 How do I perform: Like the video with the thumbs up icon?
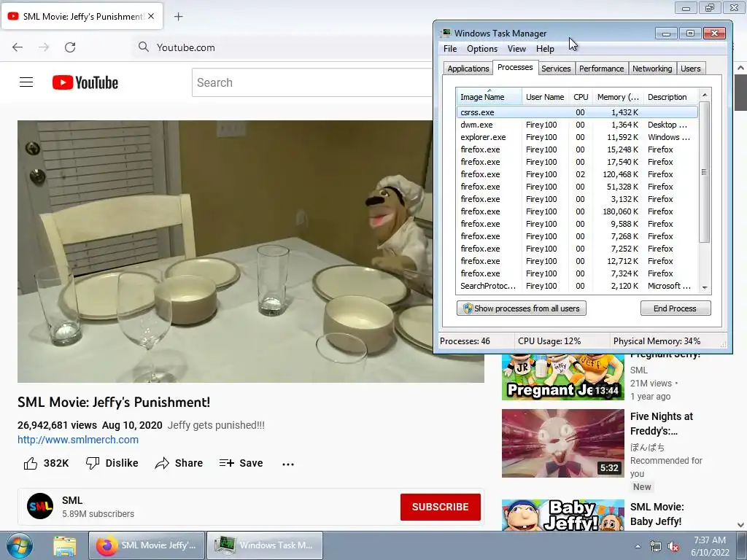tap(31, 463)
